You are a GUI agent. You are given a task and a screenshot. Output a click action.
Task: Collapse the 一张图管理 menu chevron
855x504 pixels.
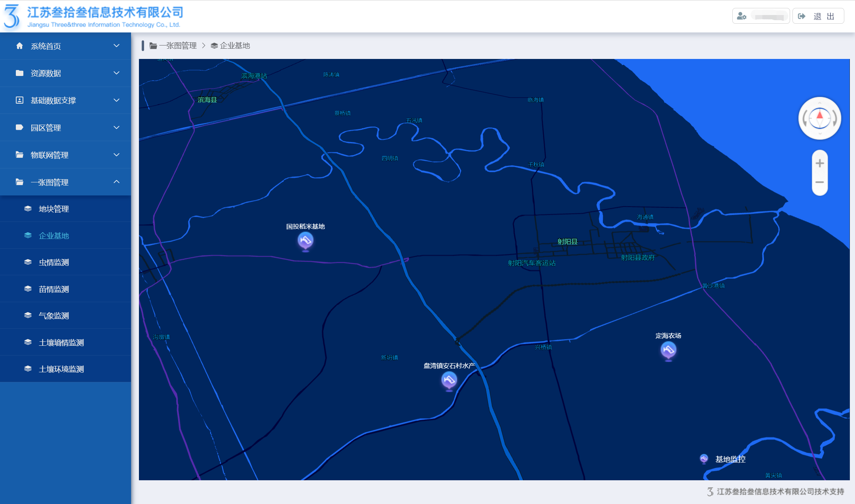pyautogui.click(x=116, y=182)
